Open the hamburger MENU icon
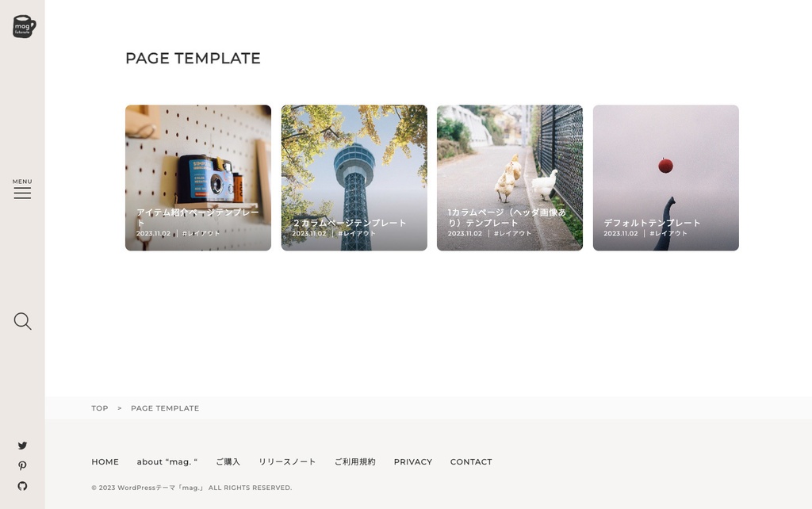812x509 pixels. (x=22, y=189)
